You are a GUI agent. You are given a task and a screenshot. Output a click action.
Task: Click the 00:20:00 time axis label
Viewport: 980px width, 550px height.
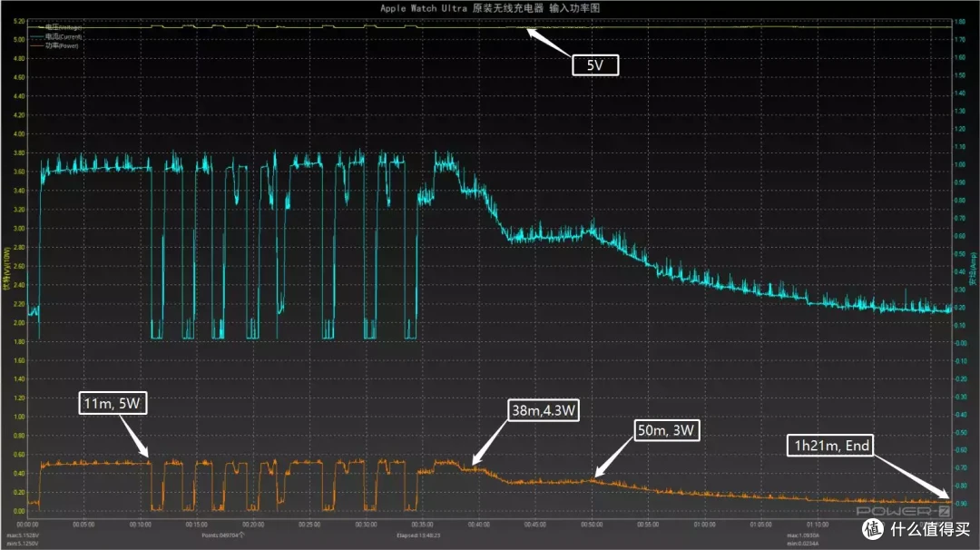tap(253, 525)
